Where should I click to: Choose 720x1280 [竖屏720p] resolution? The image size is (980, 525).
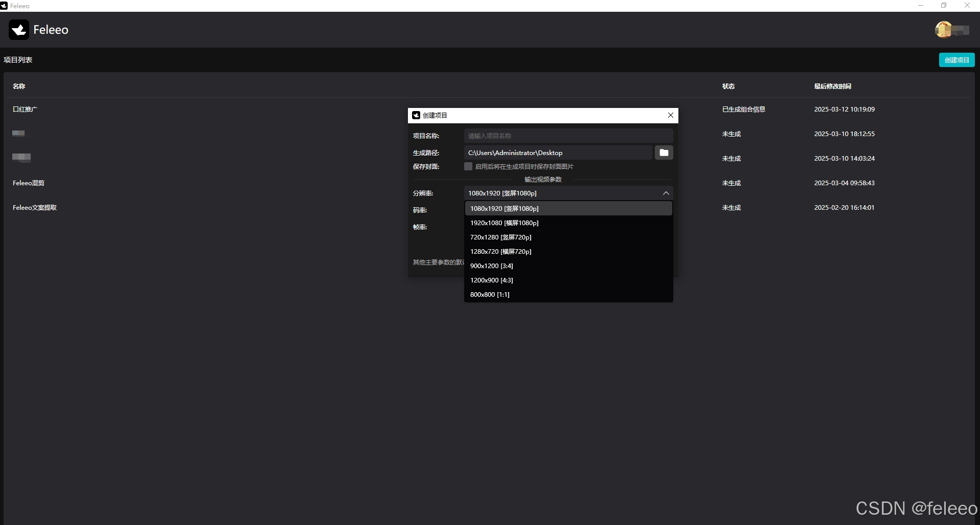coord(568,237)
